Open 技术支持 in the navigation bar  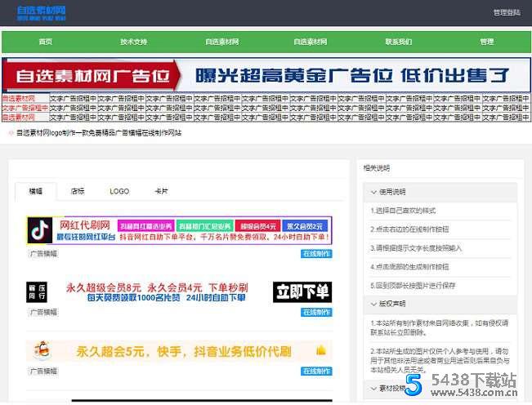[x=134, y=42]
